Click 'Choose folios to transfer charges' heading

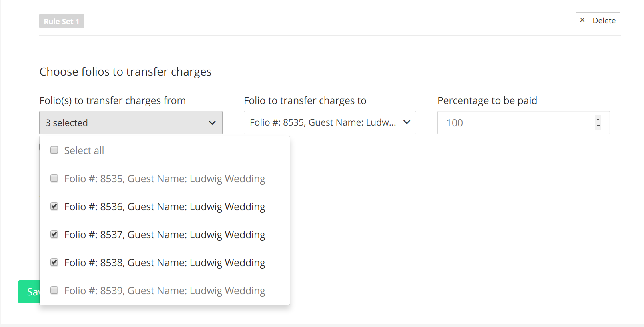tap(125, 72)
